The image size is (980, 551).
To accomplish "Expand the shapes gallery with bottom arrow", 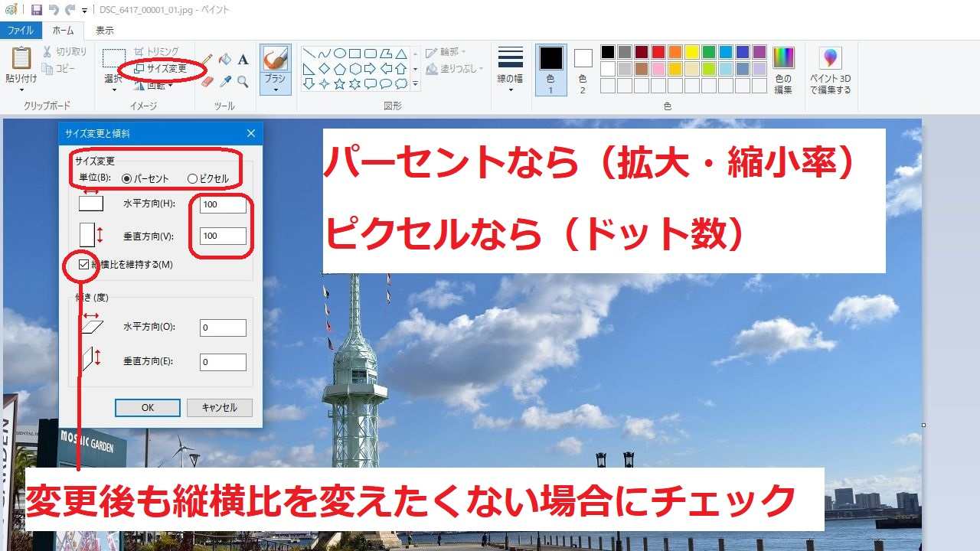I will [416, 84].
